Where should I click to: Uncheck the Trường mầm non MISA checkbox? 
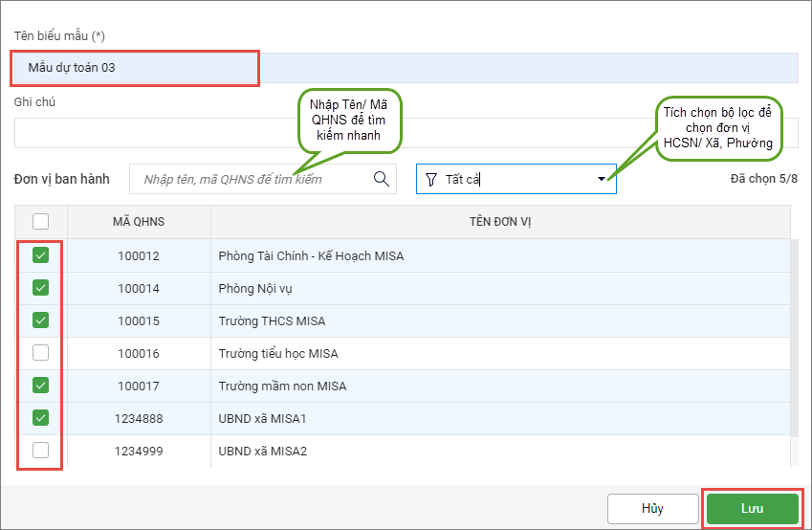pyautogui.click(x=41, y=386)
